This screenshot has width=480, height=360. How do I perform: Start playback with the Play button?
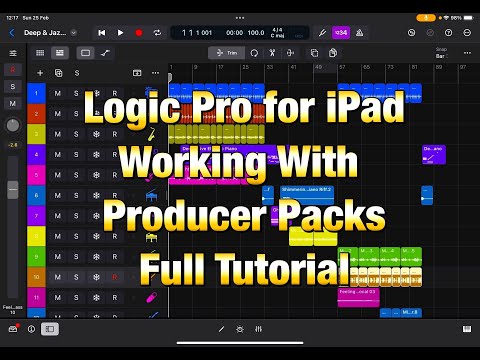[x=120, y=33]
